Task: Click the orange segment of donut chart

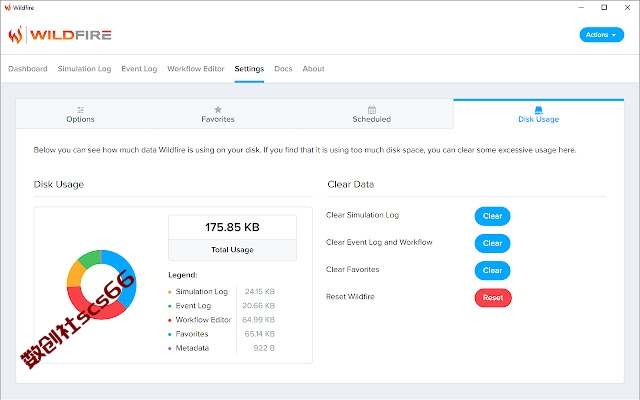Action: click(76, 274)
